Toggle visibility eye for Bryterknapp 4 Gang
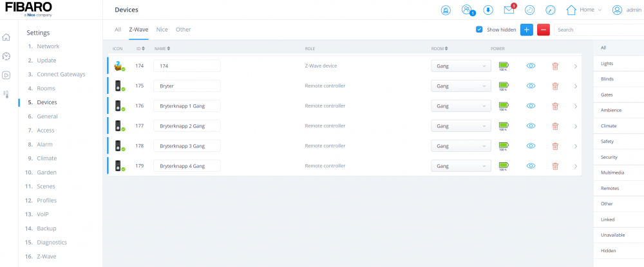 tap(531, 166)
